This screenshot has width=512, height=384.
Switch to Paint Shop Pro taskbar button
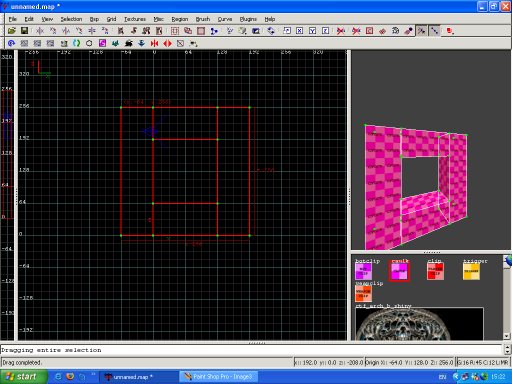[220, 377]
